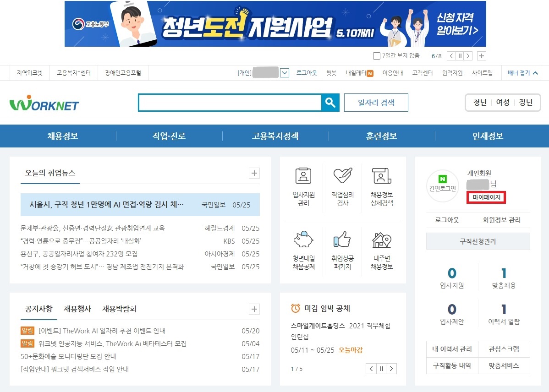Viewport: 549px width, 392px height.
Task: Show next top banner slide
Action: click(x=468, y=56)
